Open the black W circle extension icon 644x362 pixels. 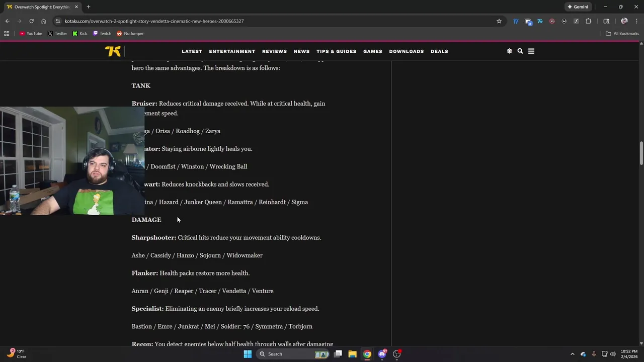(564, 21)
